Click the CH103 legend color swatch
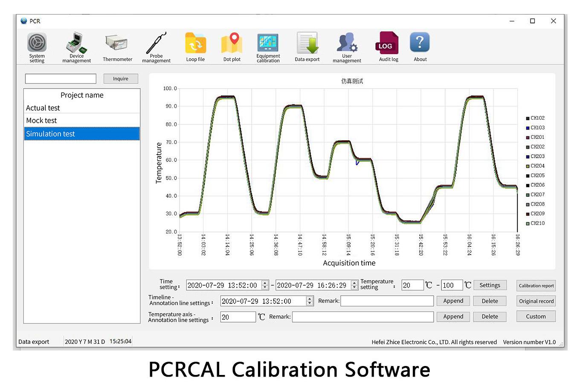Screen dimensions: 580x392 [x=528, y=128]
